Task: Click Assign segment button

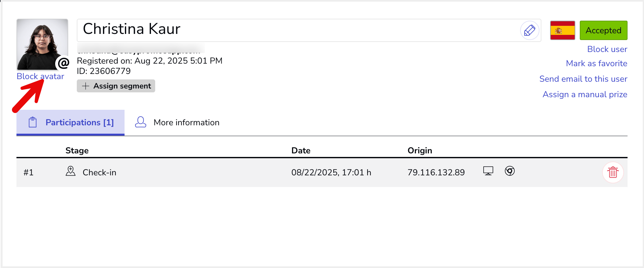Action: pos(116,86)
